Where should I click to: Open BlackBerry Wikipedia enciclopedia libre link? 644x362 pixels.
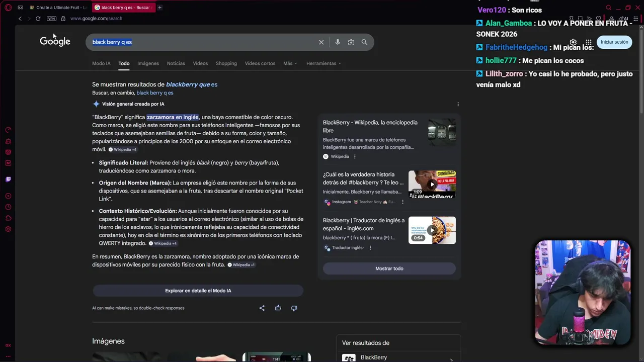370,126
